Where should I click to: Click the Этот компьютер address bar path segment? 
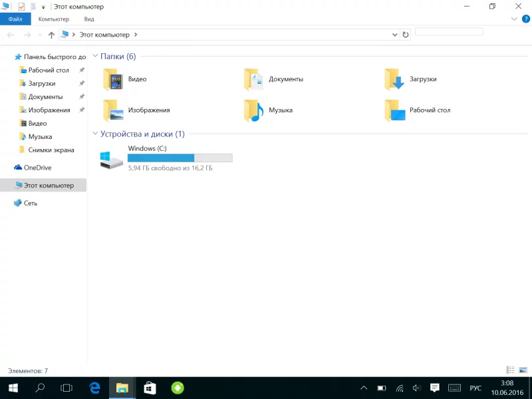(x=104, y=35)
